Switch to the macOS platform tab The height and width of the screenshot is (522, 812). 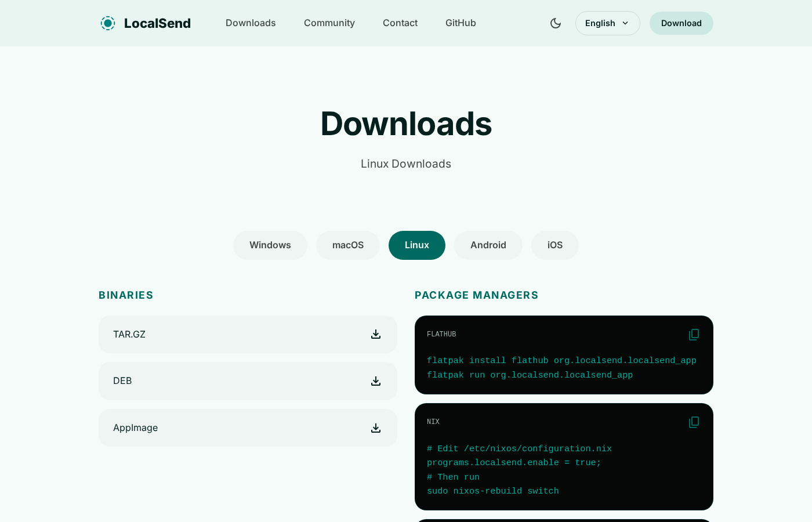tap(348, 245)
